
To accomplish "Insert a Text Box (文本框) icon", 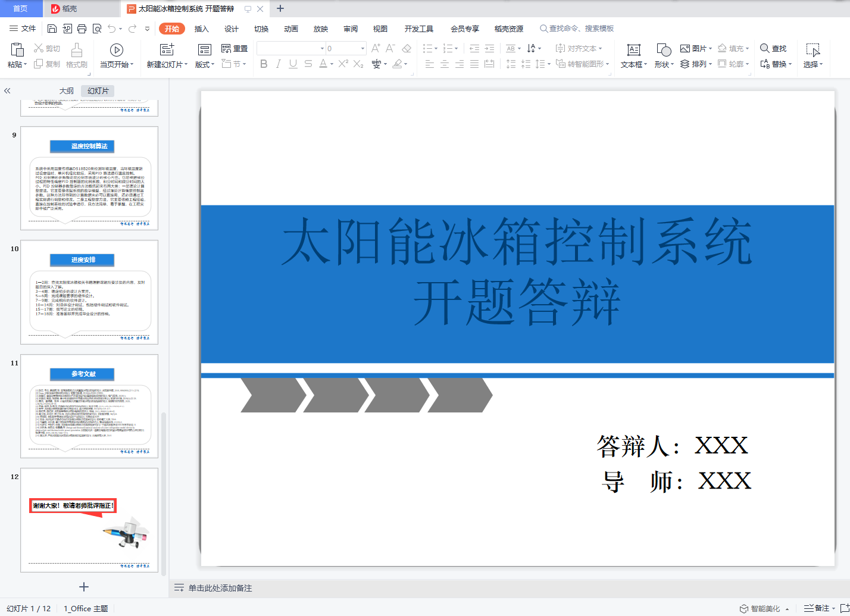I will coord(634,50).
